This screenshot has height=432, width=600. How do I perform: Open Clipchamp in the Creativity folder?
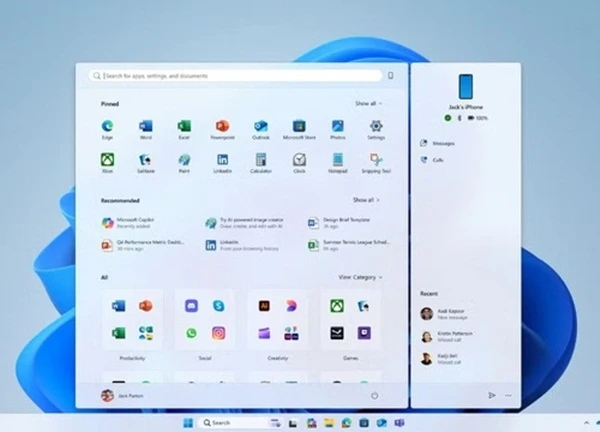coord(264,333)
